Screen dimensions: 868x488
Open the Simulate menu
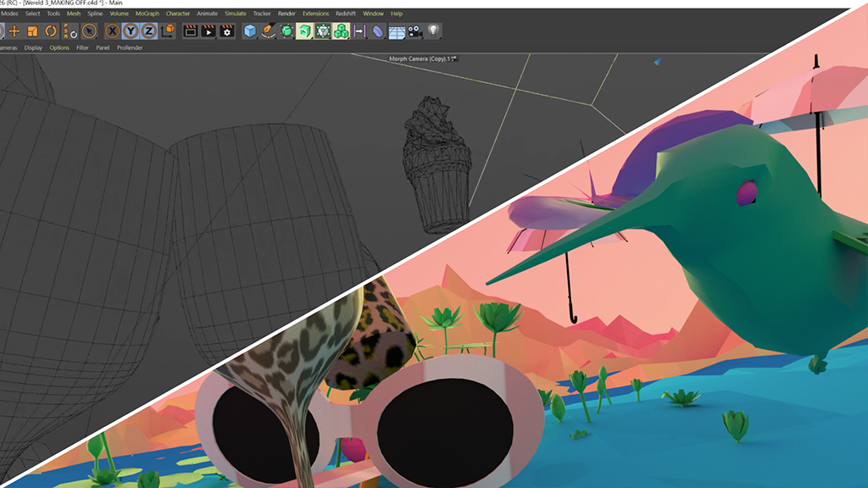point(236,14)
